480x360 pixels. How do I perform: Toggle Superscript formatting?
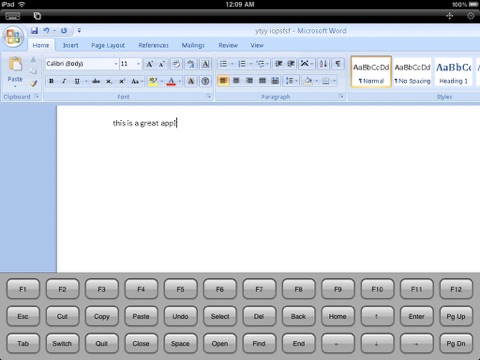[122, 81]
